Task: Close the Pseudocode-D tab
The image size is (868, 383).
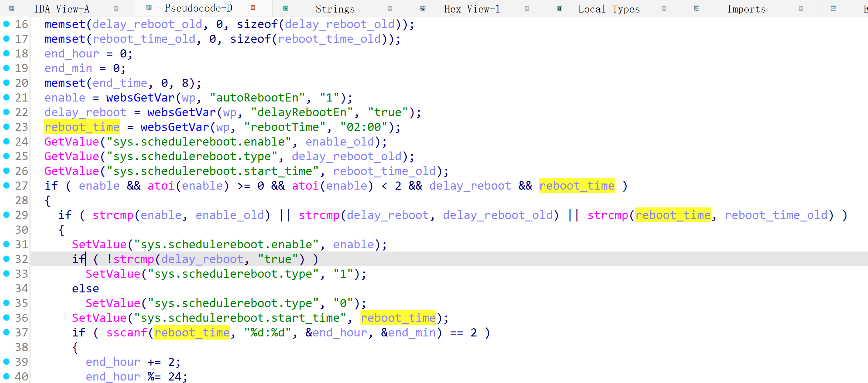Action: [253, 7]
